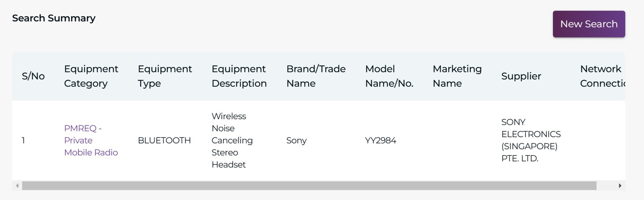Click the horizontal scrollbar thumb
This screenshot has width=644, height=200.
(x=309, y=186)
